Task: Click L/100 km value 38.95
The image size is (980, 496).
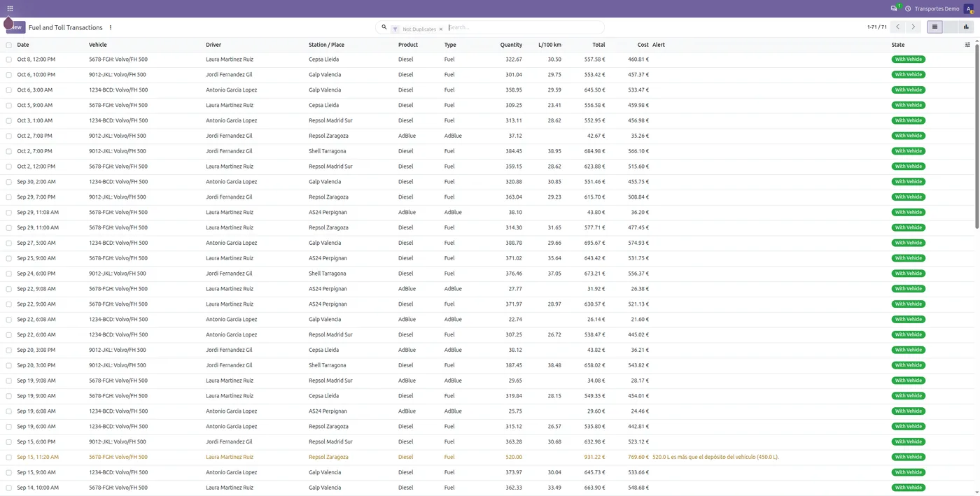Action: click(554, 151)
